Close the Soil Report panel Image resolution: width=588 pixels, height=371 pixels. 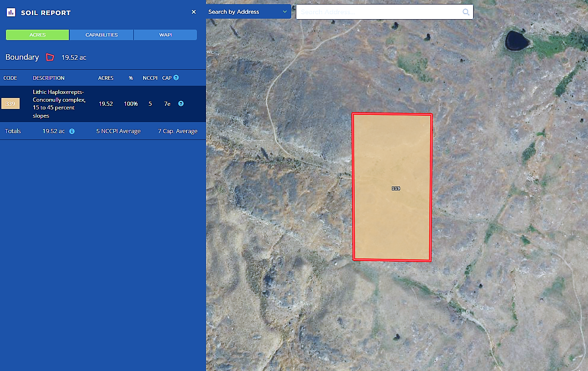tap(194, 12)
